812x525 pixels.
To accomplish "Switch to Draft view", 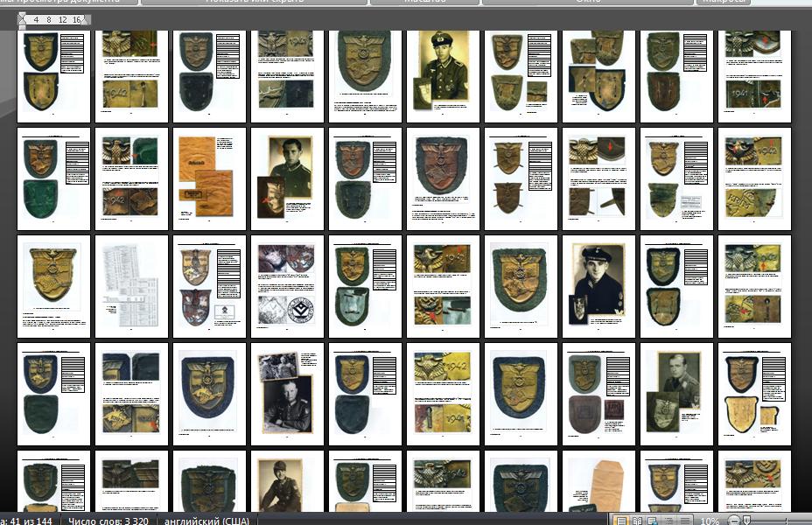I will coord(684,521).
